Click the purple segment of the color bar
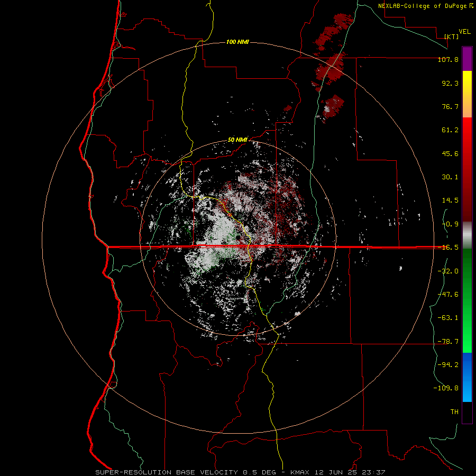The width and height of the screenshot is (476, 476). [x=467, y=59]
